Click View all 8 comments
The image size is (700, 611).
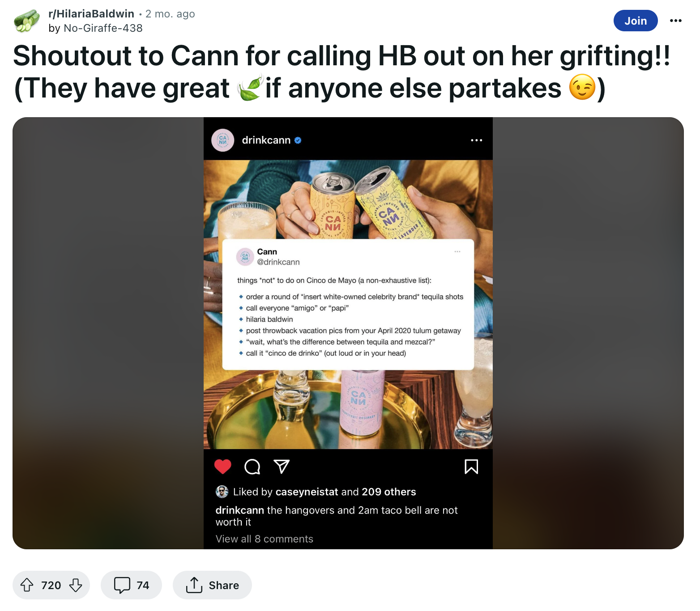coord(265,539)
